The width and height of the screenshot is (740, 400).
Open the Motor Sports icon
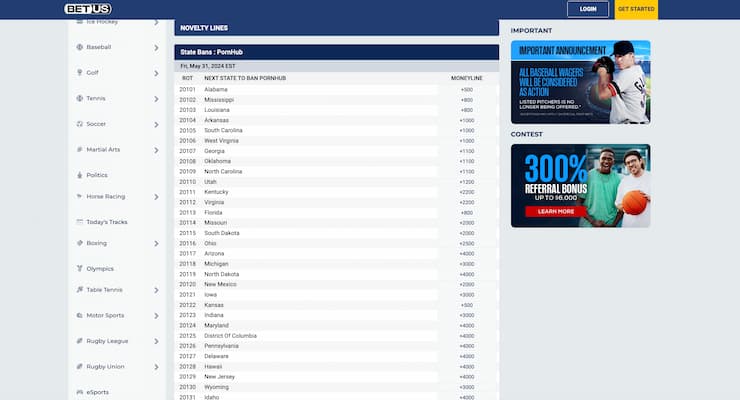[79, 315]
